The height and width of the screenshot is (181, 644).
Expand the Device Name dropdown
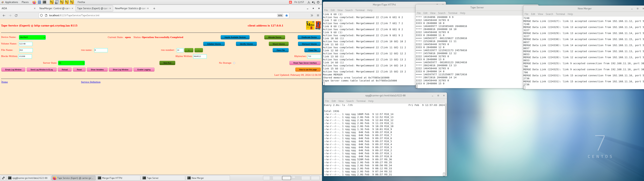click(32, 37)
